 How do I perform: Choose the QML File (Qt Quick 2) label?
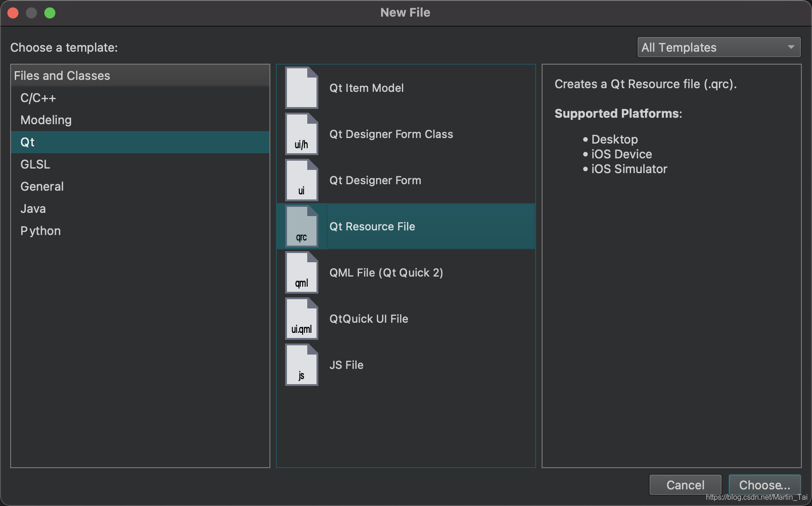pyautogui.click(x=386, y=272)
